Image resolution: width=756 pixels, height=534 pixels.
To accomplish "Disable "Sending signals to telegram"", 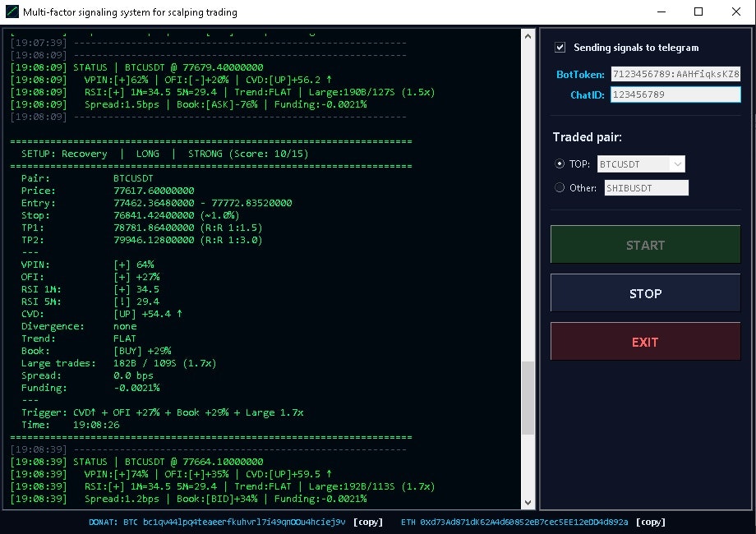I will click(x=560, y=47).
